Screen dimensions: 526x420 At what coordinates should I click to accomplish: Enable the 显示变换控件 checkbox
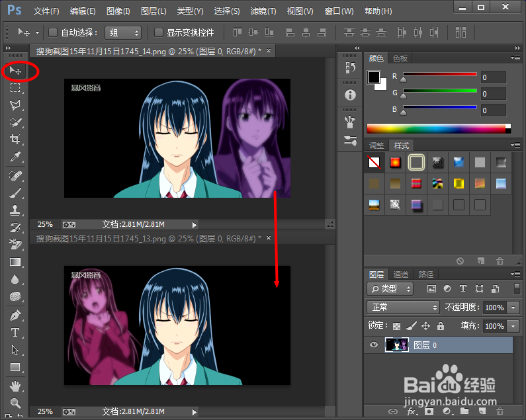click(x=158, y=32)
